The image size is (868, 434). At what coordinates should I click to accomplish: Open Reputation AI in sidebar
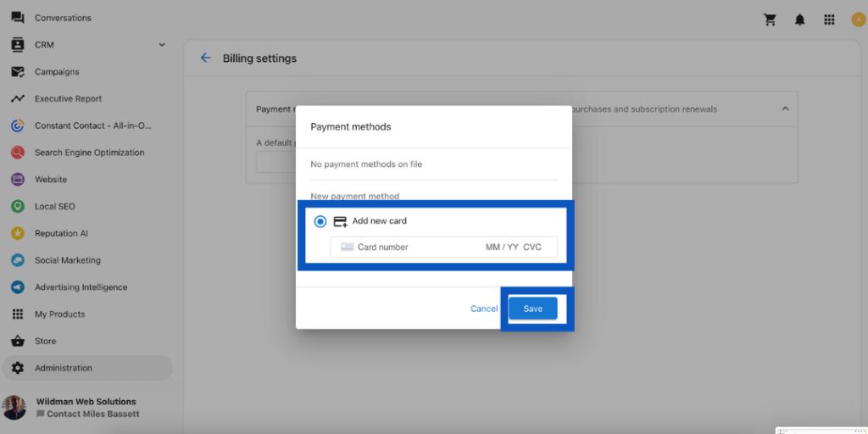pos(61,233)
